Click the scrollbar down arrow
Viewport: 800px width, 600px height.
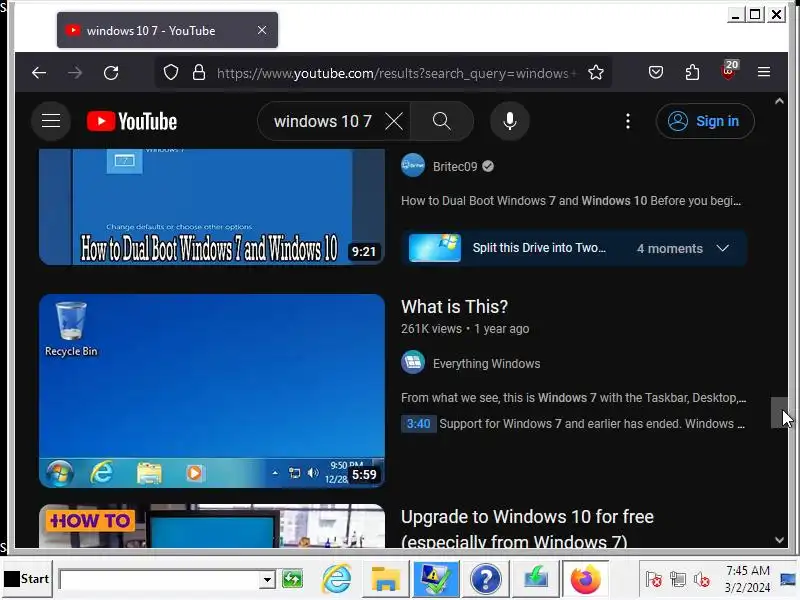[779, 540]
